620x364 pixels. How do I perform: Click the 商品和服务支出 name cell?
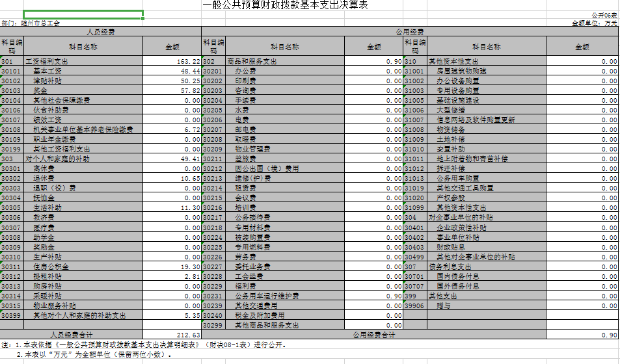[x=285, y=61]
